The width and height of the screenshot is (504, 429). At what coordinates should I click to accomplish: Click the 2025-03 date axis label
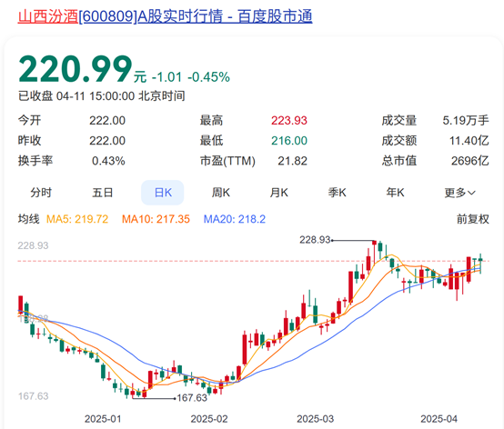tap(315, 419)
